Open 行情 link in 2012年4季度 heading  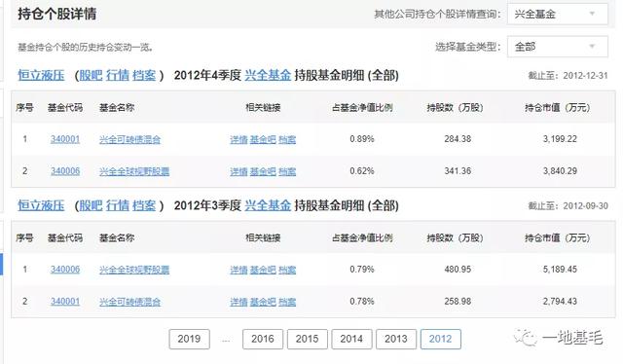coord(118,75)
